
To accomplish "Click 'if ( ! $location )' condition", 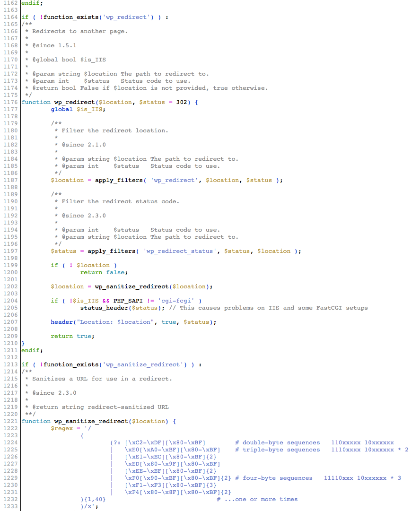I will (83, 265).
